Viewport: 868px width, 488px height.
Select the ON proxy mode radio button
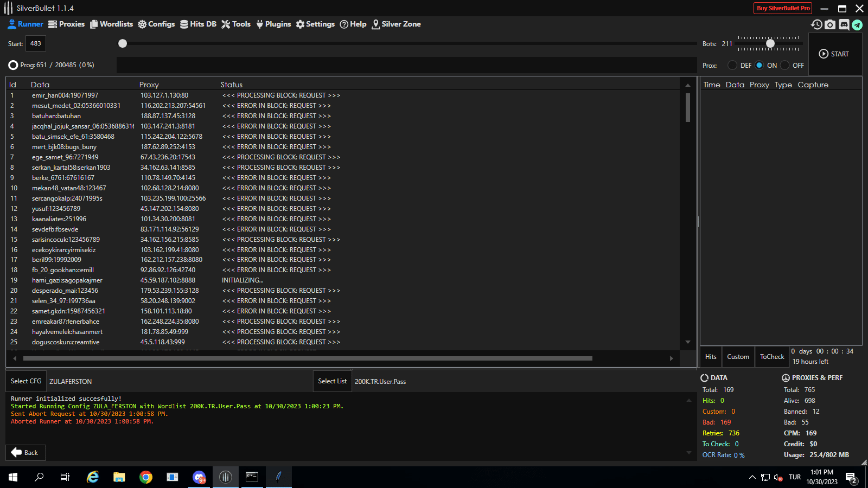click(x=759, y=65)
